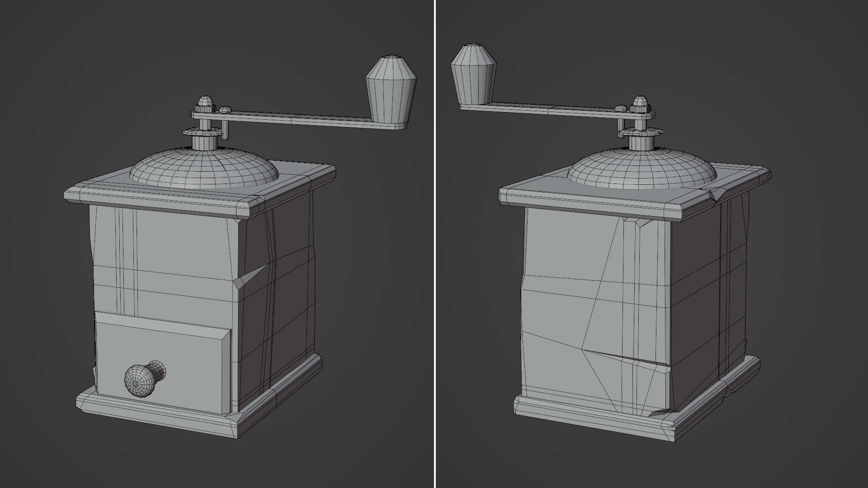The height and width of the screenshot is (488, 868).
Task: Select the crank handle knob in right view
Action: point(473,74)
